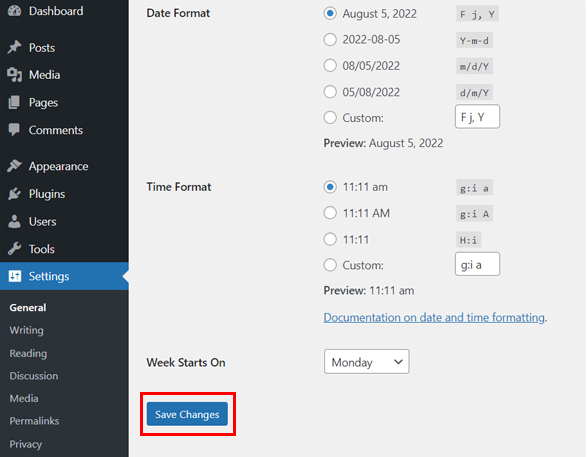This screenshot has width=587, height=457.
Task: Open the Media camera-and-note icon
Action: pos(15,75)
